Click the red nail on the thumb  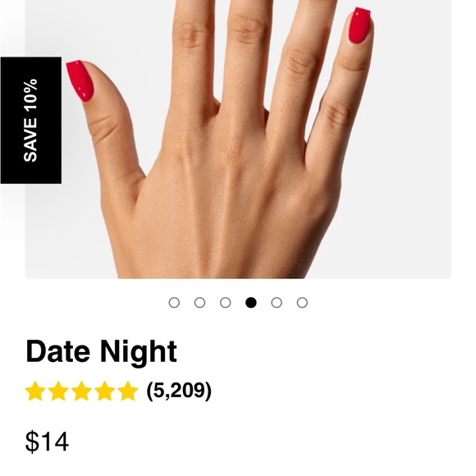[x=80, y=80]
